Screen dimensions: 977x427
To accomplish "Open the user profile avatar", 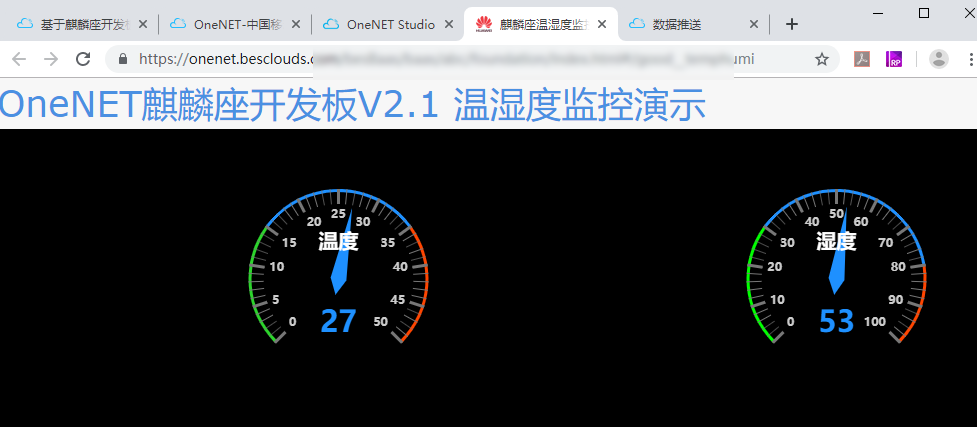I will 939,60.
